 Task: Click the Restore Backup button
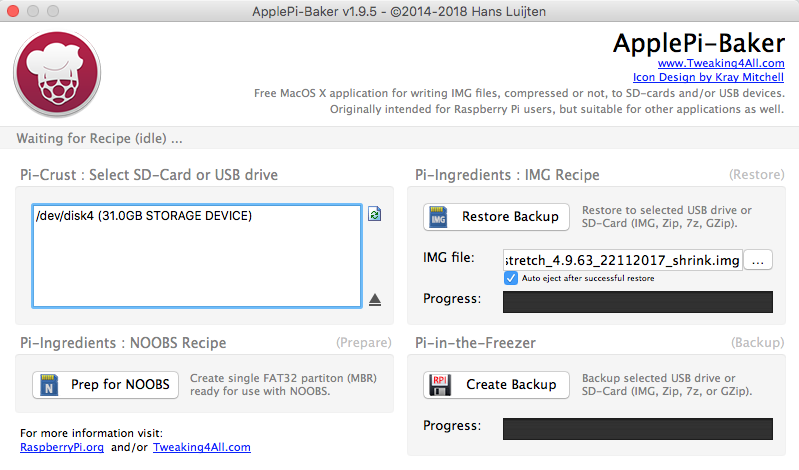(x=496, y=217)
